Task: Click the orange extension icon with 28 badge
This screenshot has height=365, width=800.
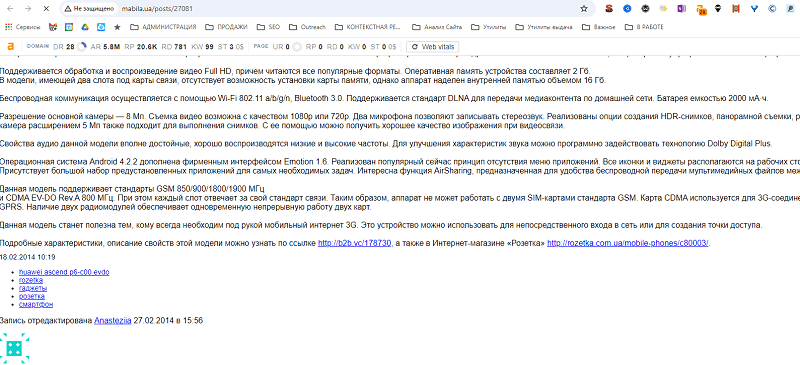Action: tap(701, 9)
